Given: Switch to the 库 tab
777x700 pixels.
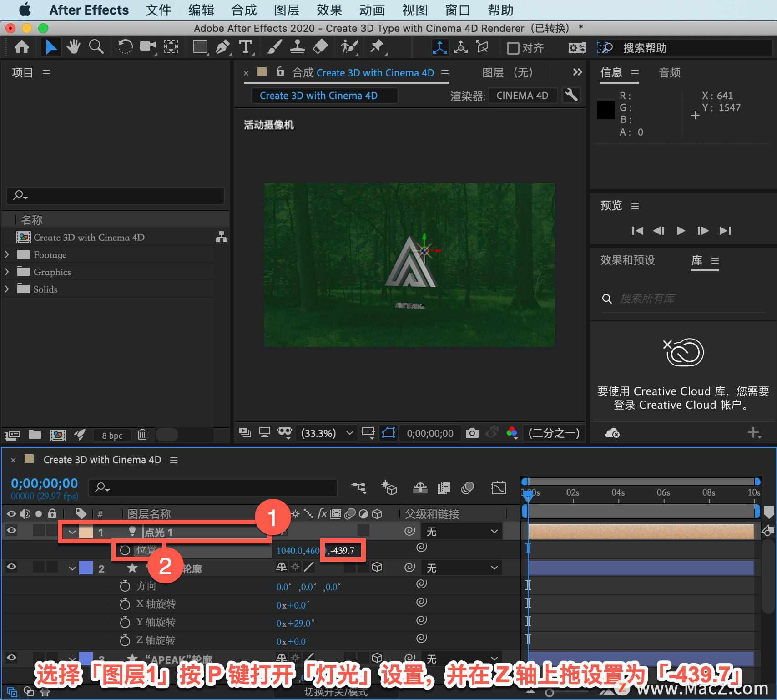Looking at the screenshot, I should click(x=697, y=260).
